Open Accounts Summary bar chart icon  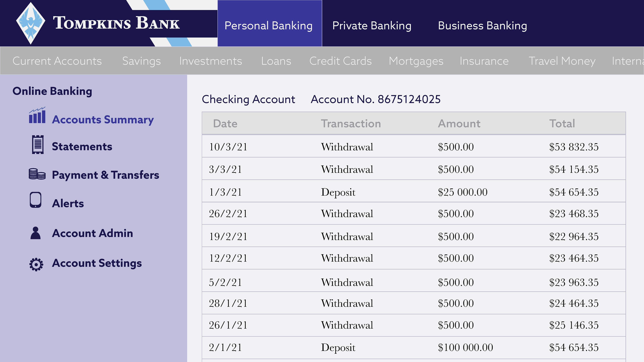click(x=37, y=115)
